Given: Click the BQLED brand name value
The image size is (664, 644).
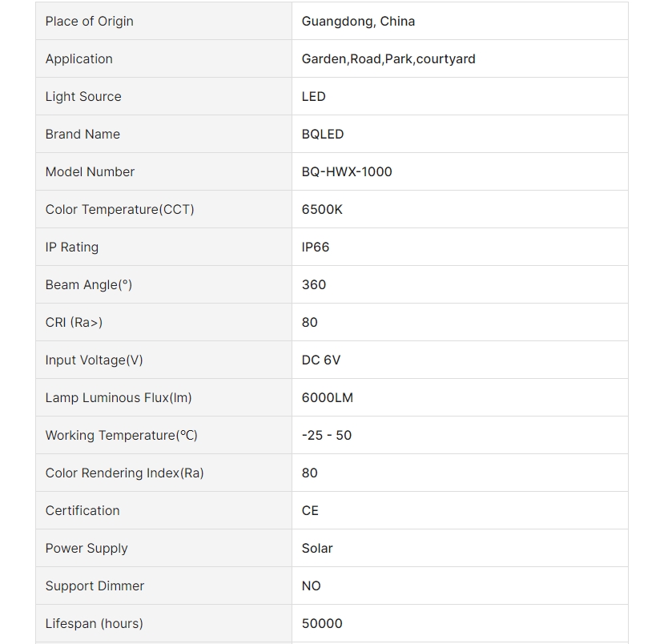Looking at the screenshot, I should [322, 135].
